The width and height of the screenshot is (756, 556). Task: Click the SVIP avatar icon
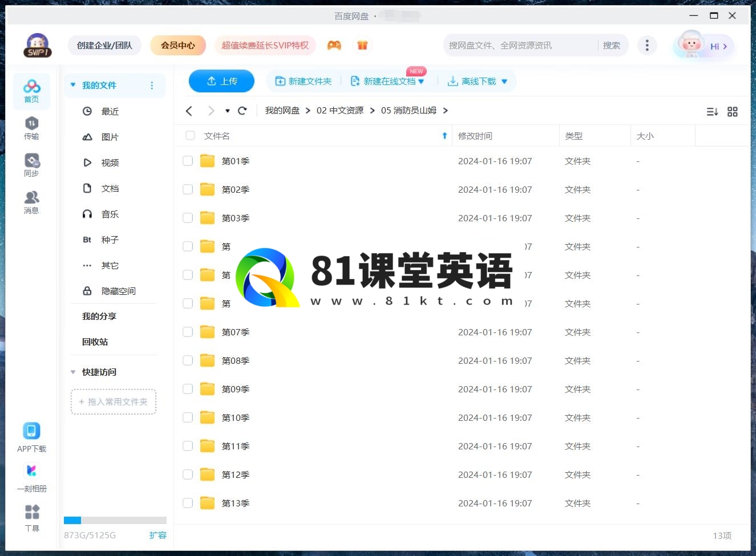point(38,45)
